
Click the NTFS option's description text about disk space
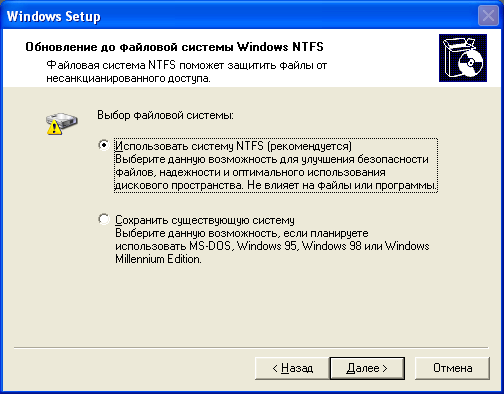(276, 172)
